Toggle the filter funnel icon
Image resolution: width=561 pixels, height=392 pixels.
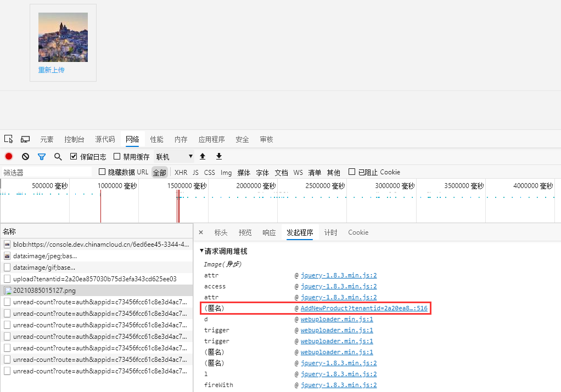(x=42, y=156)
